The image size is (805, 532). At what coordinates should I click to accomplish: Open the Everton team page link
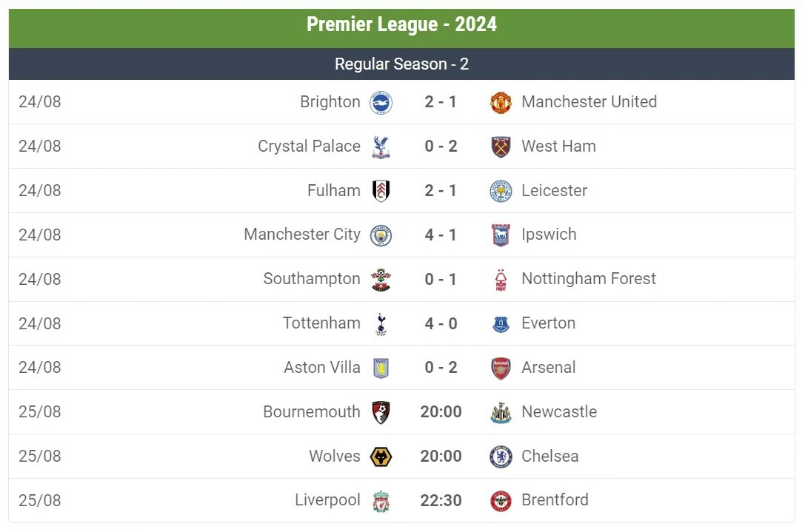click(548, 323)
